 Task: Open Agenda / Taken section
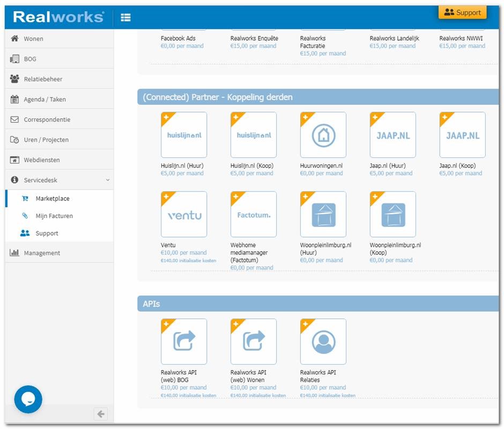59,99
